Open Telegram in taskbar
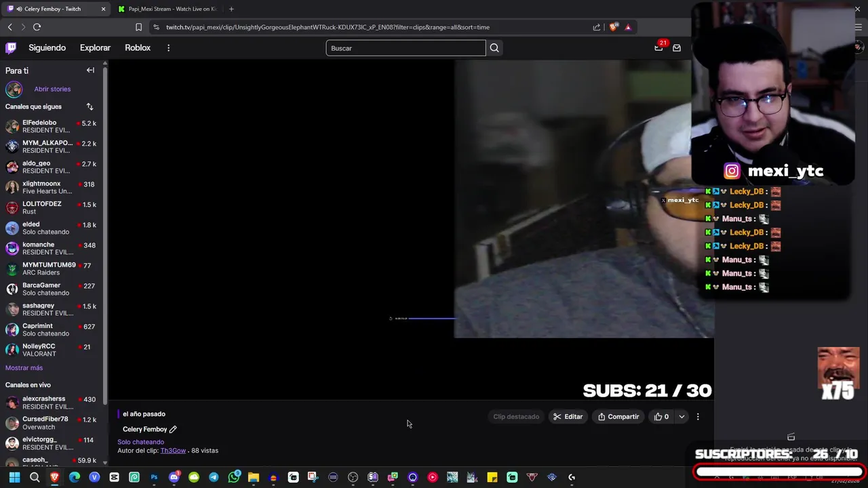 (x=214, y=477)
